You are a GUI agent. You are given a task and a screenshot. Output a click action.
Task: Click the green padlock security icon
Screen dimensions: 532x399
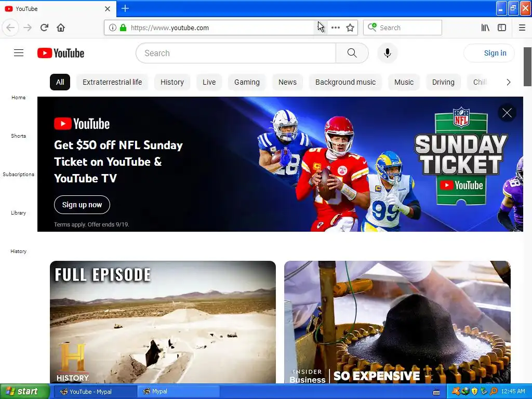coord(123,28)
